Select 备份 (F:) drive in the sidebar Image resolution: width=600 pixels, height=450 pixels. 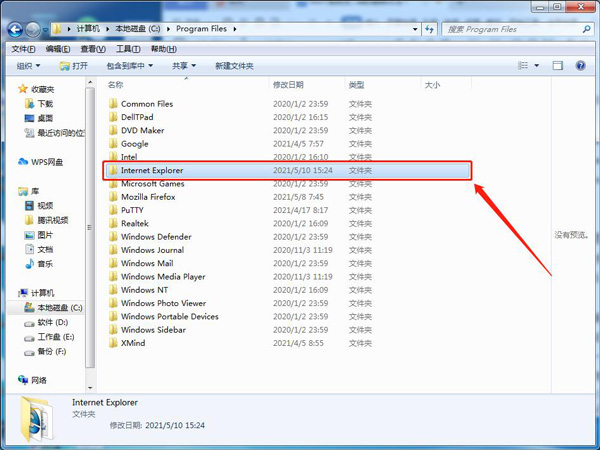45,351
